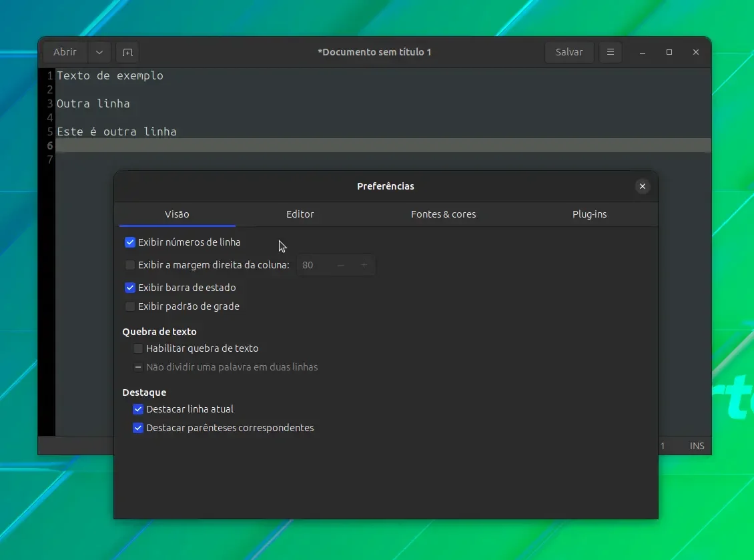This screenshot has width=754, height=560.
Task: Open the hamburger menu icon
Action: [x=611, y=52]
